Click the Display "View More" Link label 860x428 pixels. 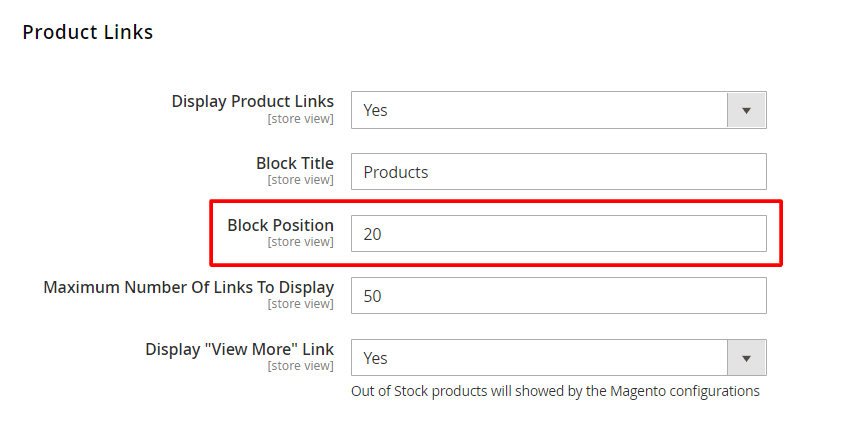(239, 349)
